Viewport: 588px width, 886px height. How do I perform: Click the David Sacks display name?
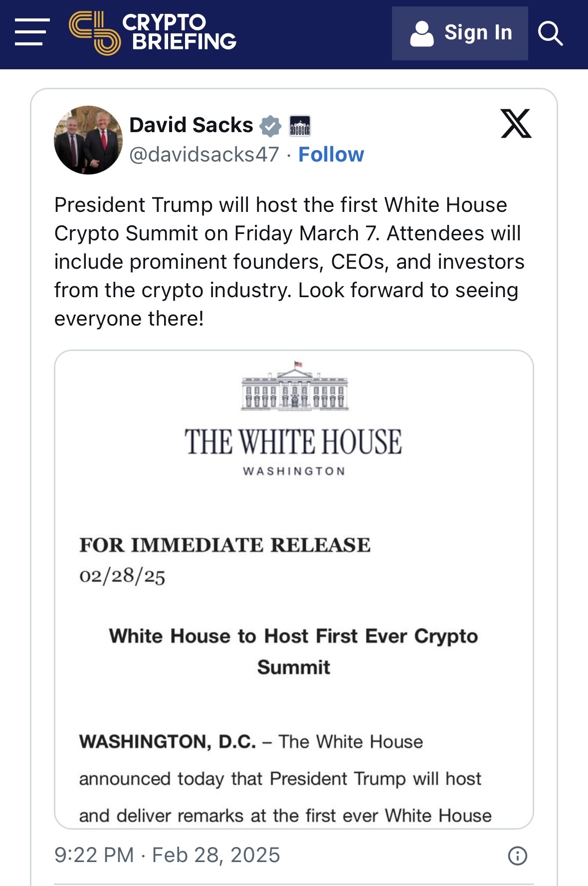click(191, 125)
